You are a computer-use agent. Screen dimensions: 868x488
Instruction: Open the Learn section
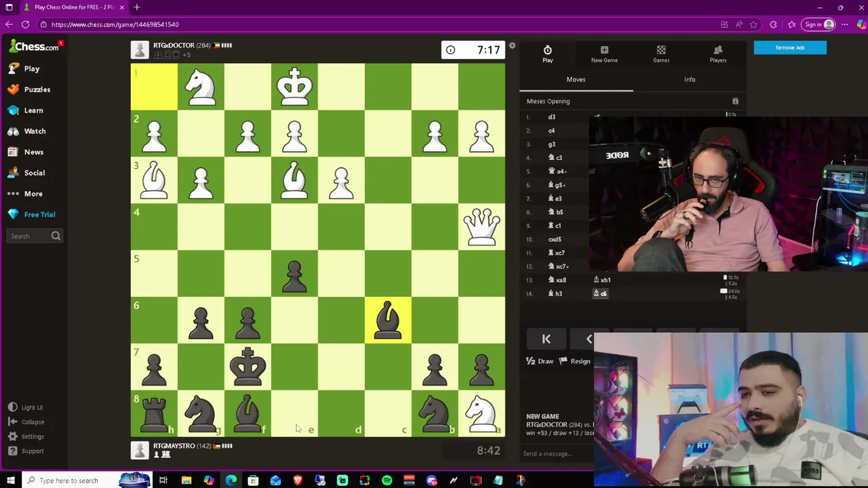click(26, 110)
